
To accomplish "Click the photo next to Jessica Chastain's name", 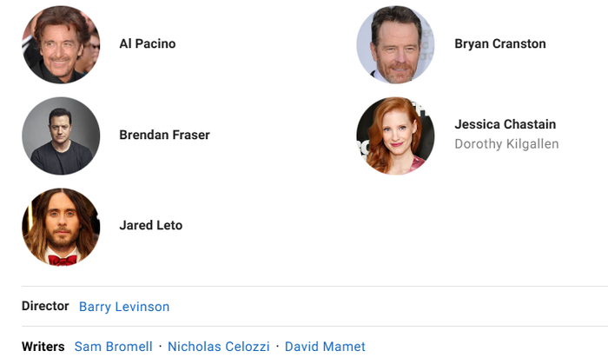I will pyautogui.click(x=395, y=136).
